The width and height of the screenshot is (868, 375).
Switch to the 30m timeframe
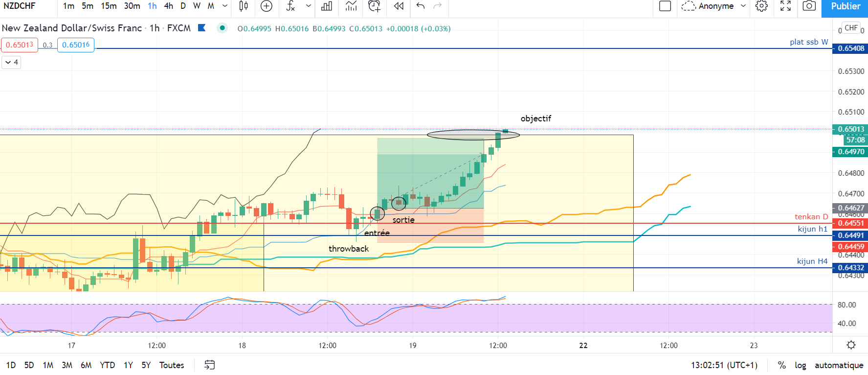click(x=132, y=6)
